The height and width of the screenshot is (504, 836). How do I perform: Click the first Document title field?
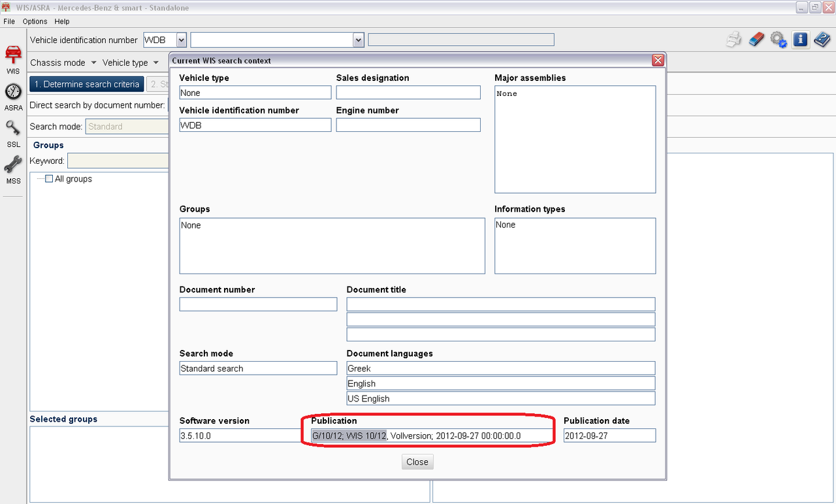tap(500, 304)
